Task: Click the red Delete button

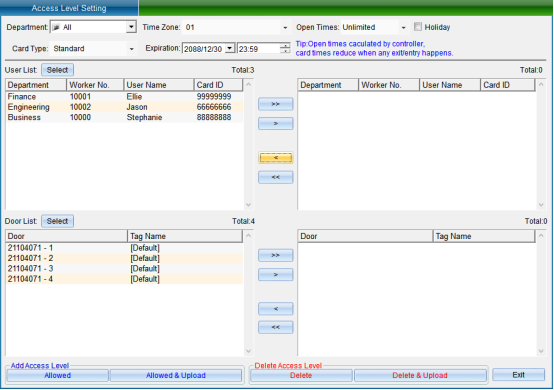Action: pos(301,375)
